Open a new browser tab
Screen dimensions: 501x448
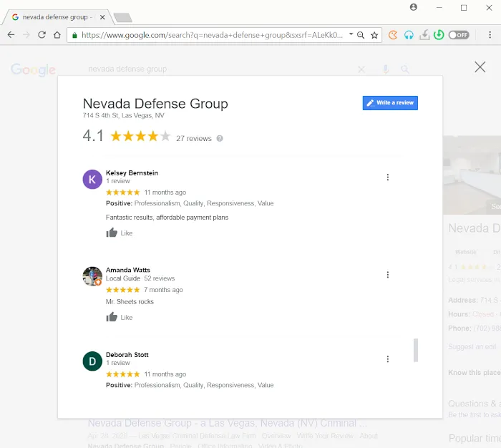(123, 18)
